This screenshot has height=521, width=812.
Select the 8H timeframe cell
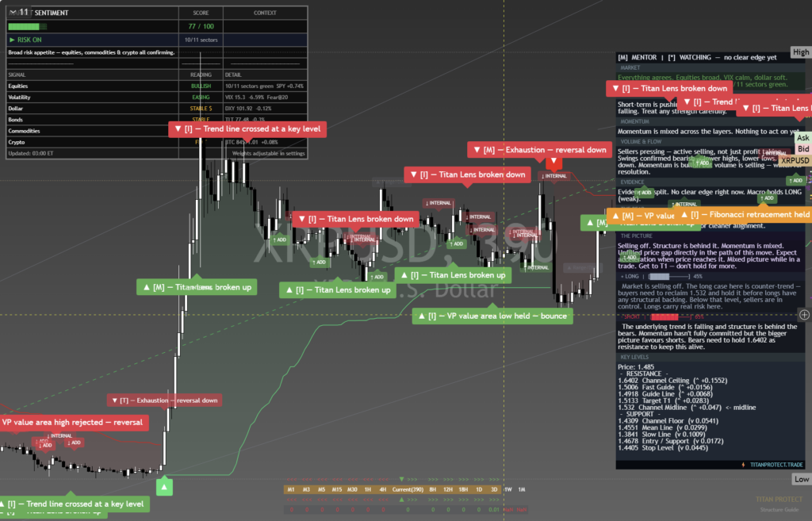pyautogui.click(x=433, y=489)
